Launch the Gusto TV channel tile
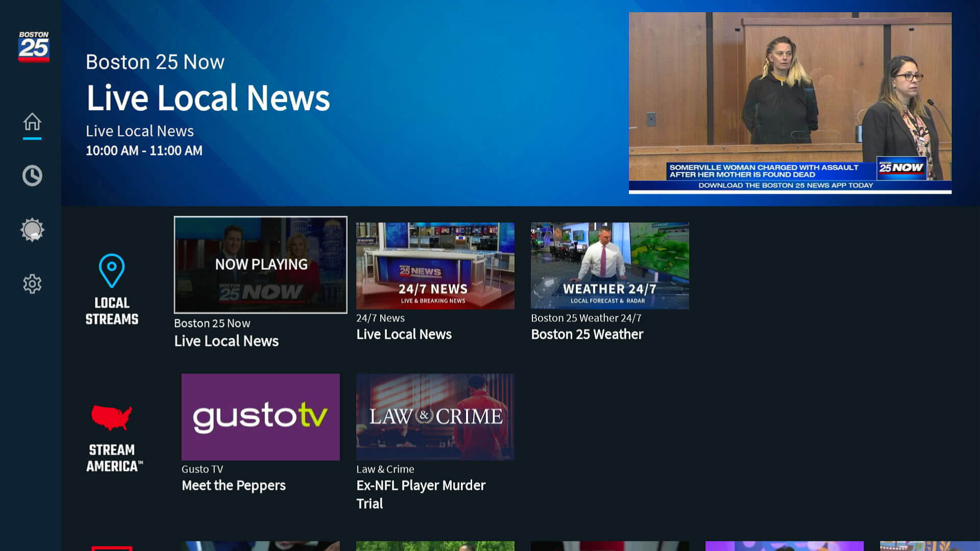 (260, 417)
